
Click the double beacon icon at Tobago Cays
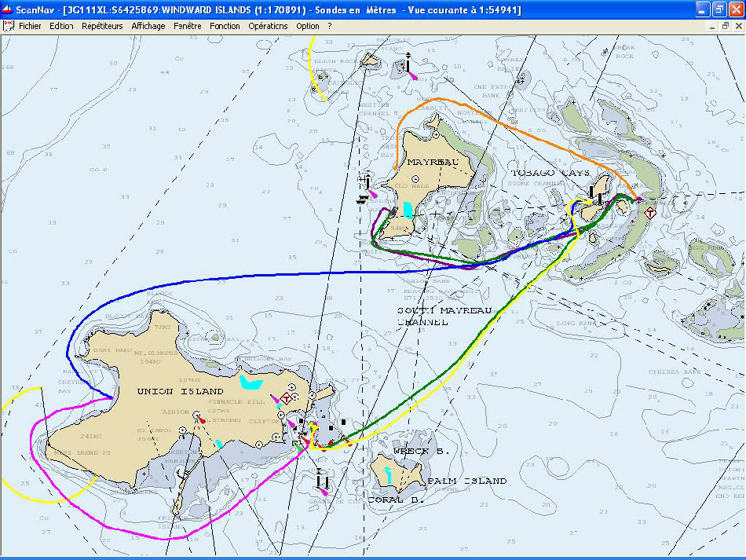click(x=597, y=193)
